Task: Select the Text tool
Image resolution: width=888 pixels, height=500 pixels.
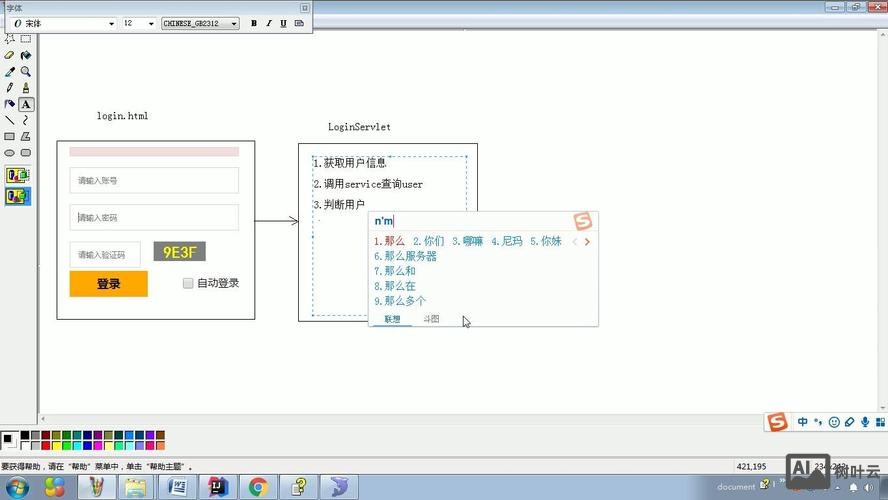Action: click(x=26, y=104)
